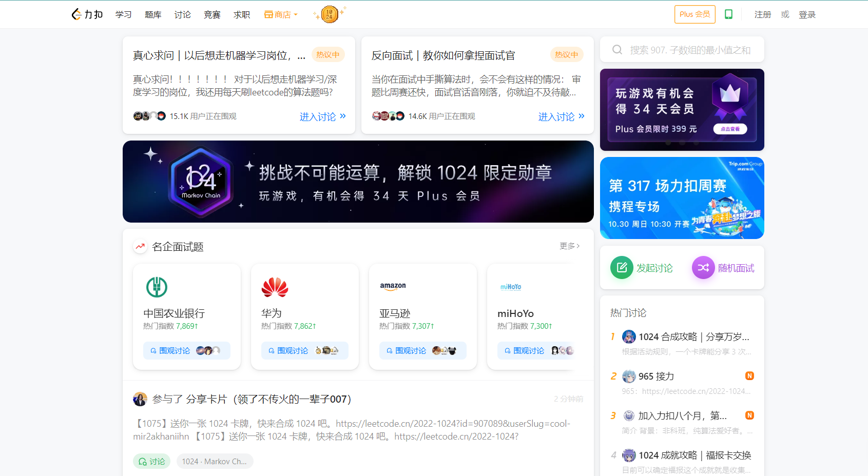Viewport: 868px width, 476px height.
Task: Click 进入讨论 on 真心求问 card
Action: (x=323, y=116)
